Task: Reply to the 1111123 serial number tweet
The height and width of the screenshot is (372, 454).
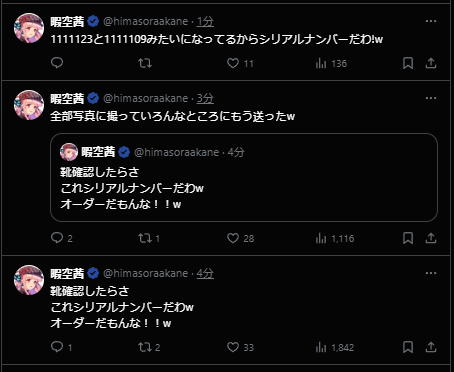Action: point(57,63)
